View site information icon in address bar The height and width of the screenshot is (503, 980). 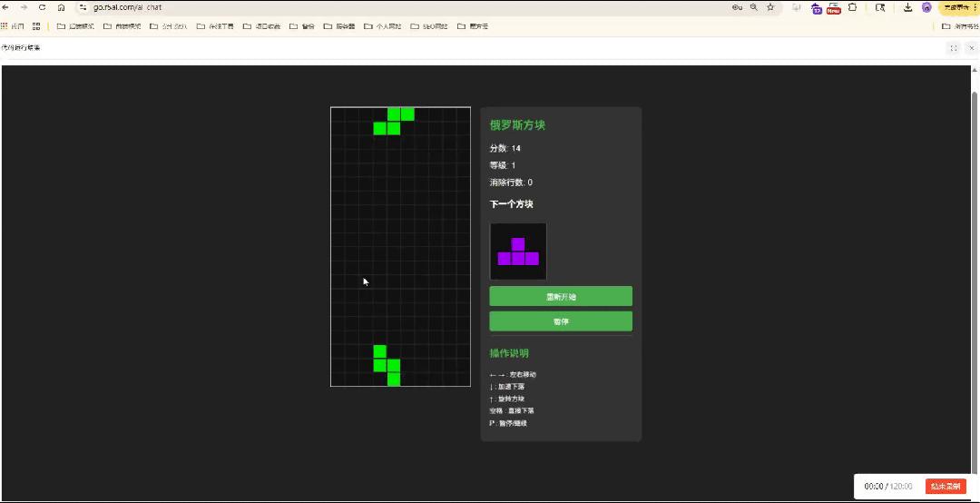tap(83, 7)
